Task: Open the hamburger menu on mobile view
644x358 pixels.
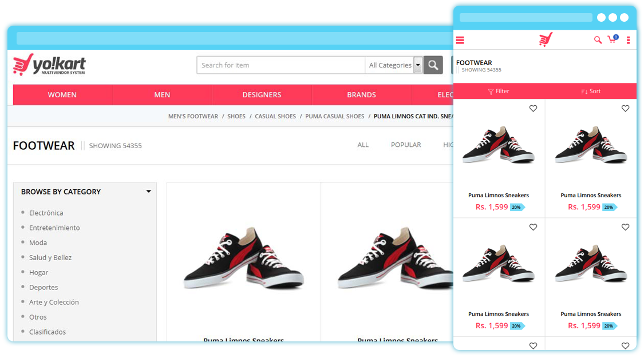Action: [x=460, y=39]
